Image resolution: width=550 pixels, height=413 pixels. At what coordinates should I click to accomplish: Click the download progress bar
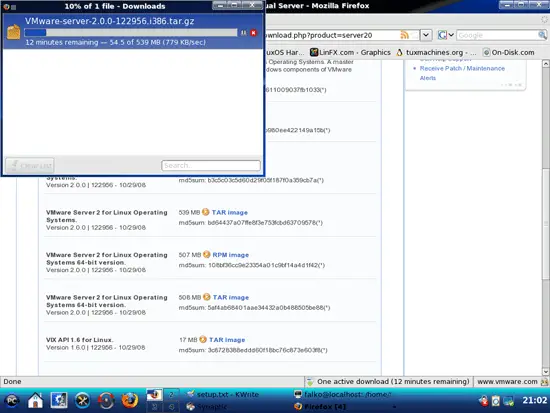click(131, 33)
